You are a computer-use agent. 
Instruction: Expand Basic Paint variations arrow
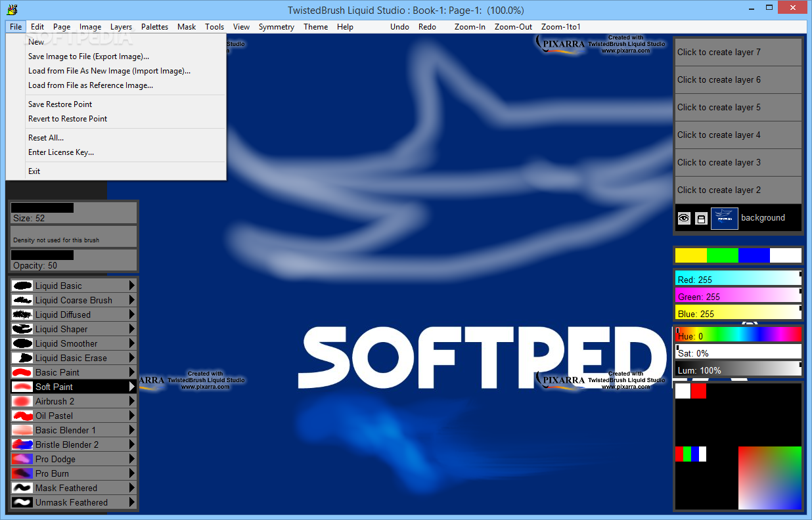tap(132, 372)
